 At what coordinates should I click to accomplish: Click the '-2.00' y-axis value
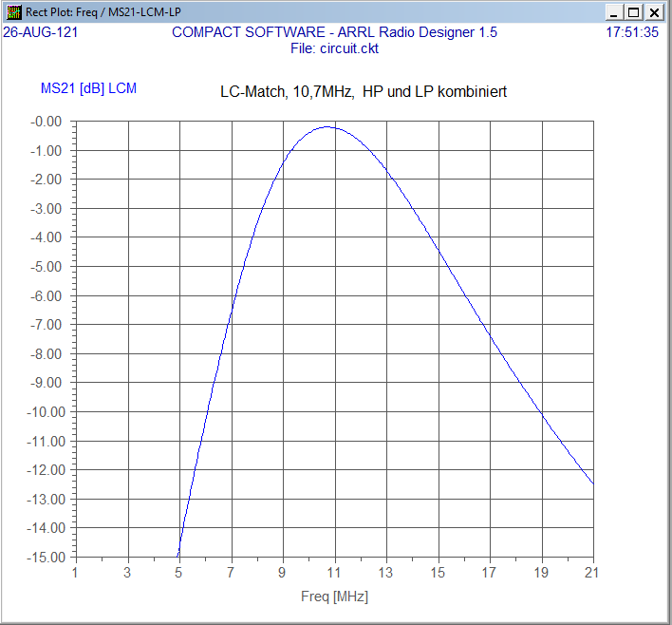coord(46,180)
